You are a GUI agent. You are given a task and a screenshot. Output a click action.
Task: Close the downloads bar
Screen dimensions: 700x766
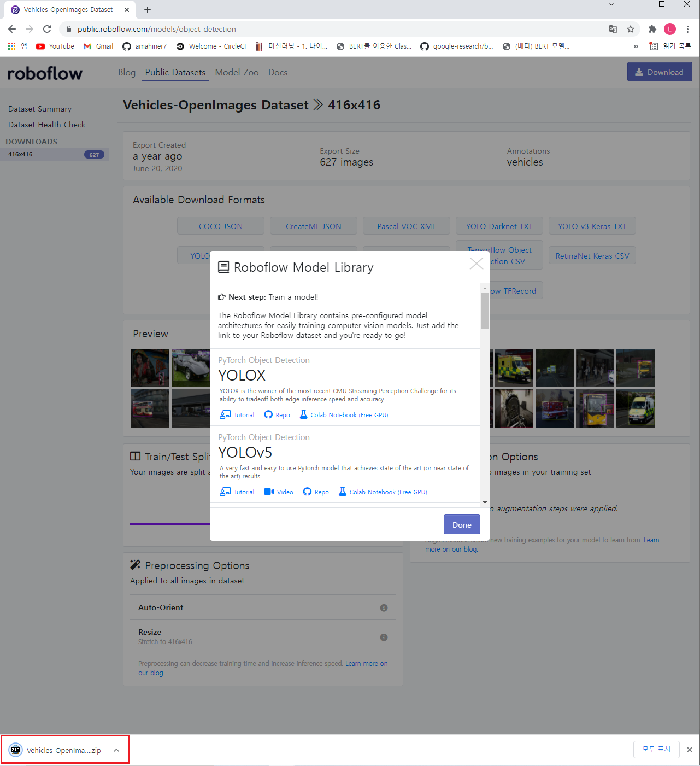pyautogui.click(x=690, y=750)
